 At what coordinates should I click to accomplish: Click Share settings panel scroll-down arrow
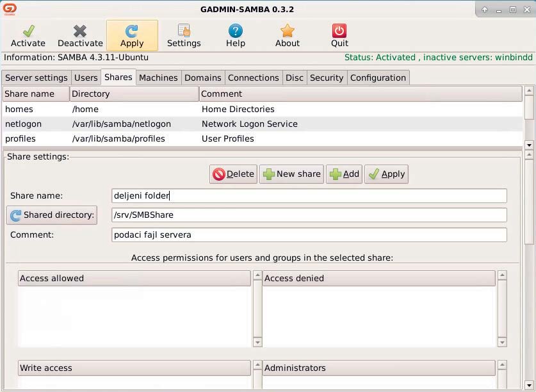click(x=529, y=385)
